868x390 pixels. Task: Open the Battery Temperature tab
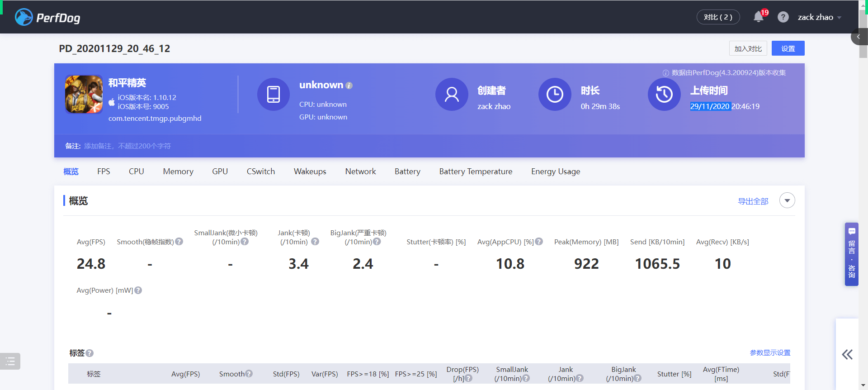point(476,171)
